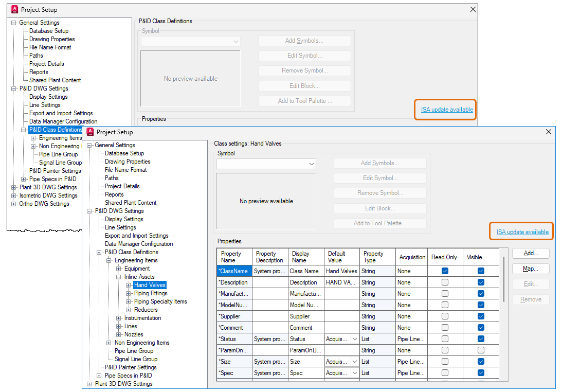Toggle Visible checkbox for Description row
The width and height of the screenshot is (562, 392).
[x=481, y=282]
